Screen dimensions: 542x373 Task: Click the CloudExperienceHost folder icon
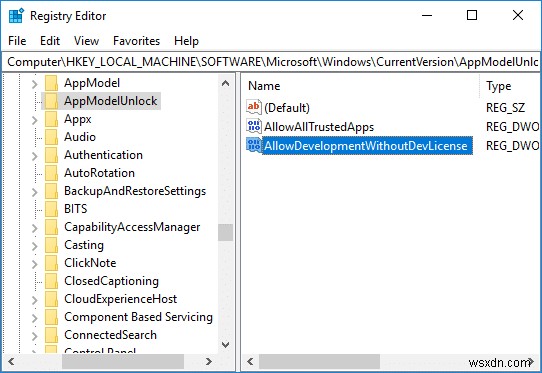pos(51,299)
